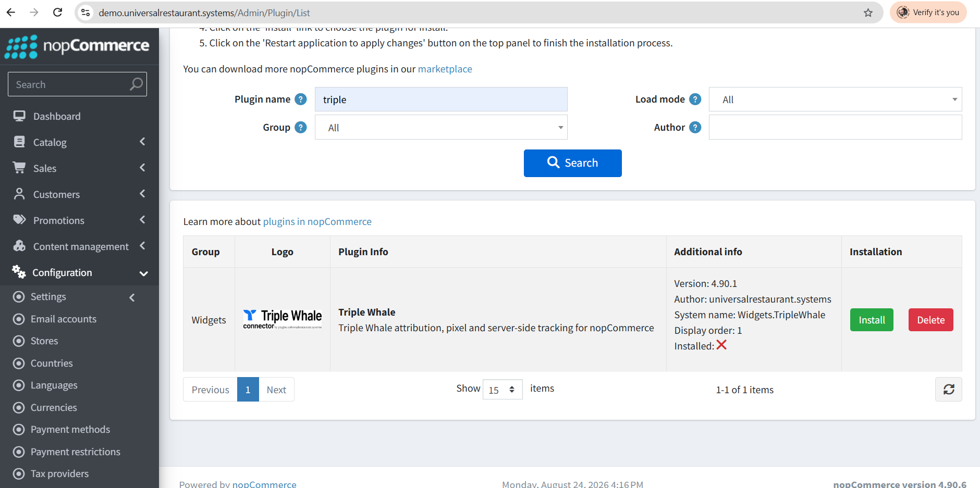Click the Widgets group cell
This screenshot has height=488, width=980.
click(209, 320)
